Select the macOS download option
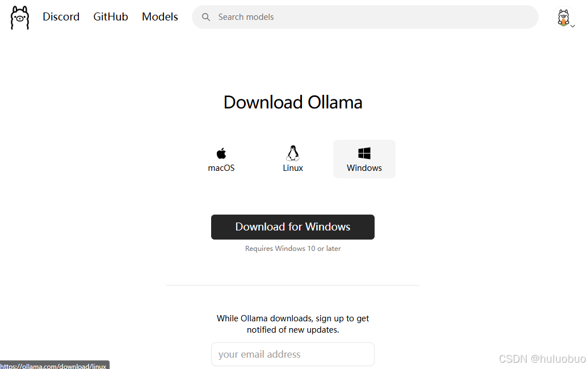This screenshot has width=588, height=369. click(221, 159)
